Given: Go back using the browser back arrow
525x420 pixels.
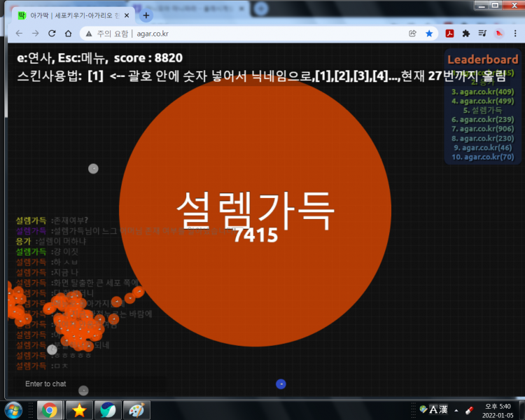Looking at the screenshot, I should pyautogui.click(x=19, y=34).
